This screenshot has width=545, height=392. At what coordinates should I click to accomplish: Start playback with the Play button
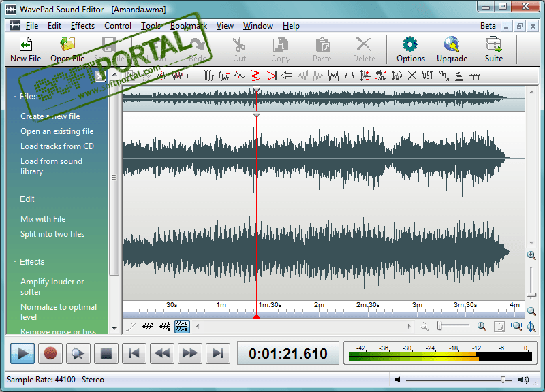coord(22,353)
